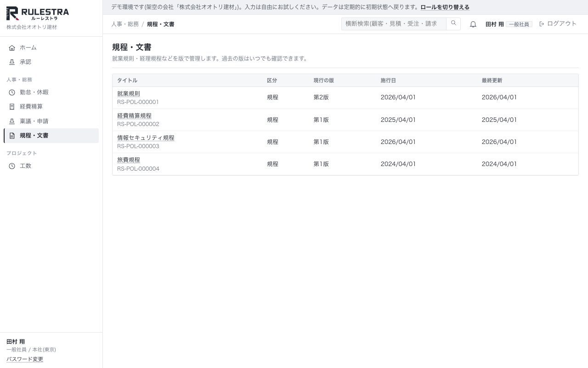Open the 経費精算規程 document link
Image resolution: width=588 pixels, height=368 pixels.
pos(134,116)
